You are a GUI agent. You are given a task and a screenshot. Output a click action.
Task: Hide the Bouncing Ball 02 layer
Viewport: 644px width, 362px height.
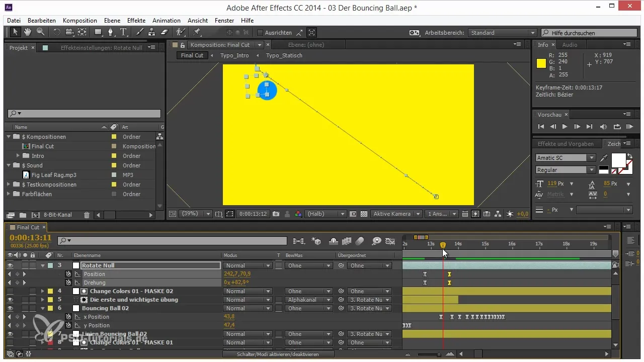(11, 308)
